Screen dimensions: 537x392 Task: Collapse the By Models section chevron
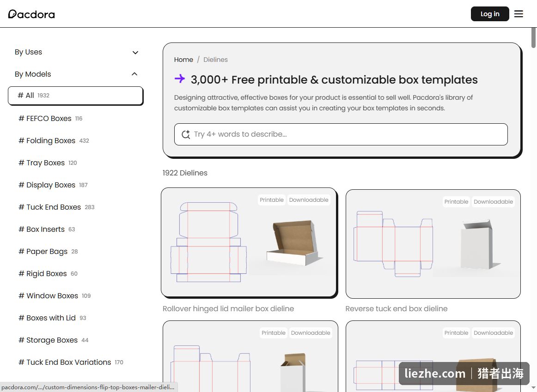[x=134, y=74]
